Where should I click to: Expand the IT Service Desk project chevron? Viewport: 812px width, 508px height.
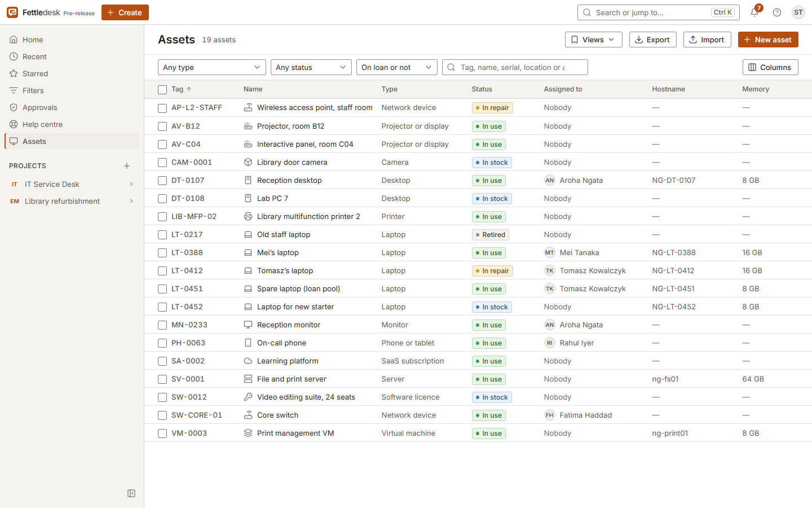tap(131, 184)
